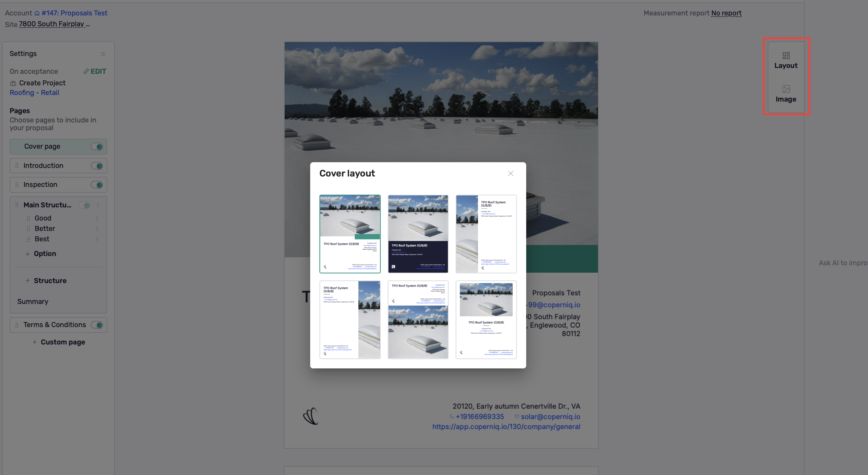Choose the dark navy cover layout thumbnail

pos(418,234)
